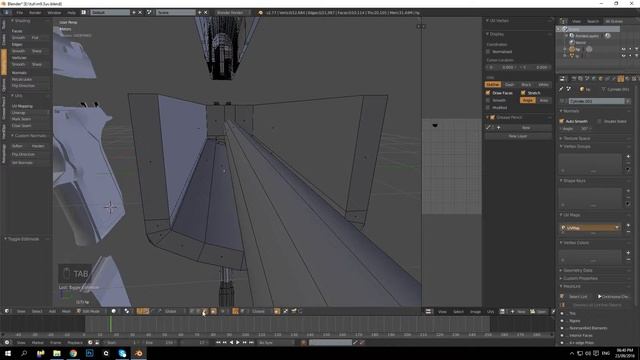Open the active Data properties tab icon
The width and height of the screenshot is (640, 360).
620,79
